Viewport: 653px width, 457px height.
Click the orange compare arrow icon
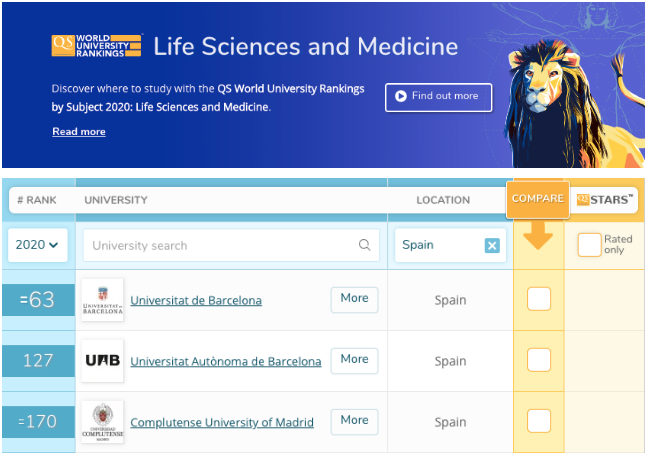(x=539, y=237)
